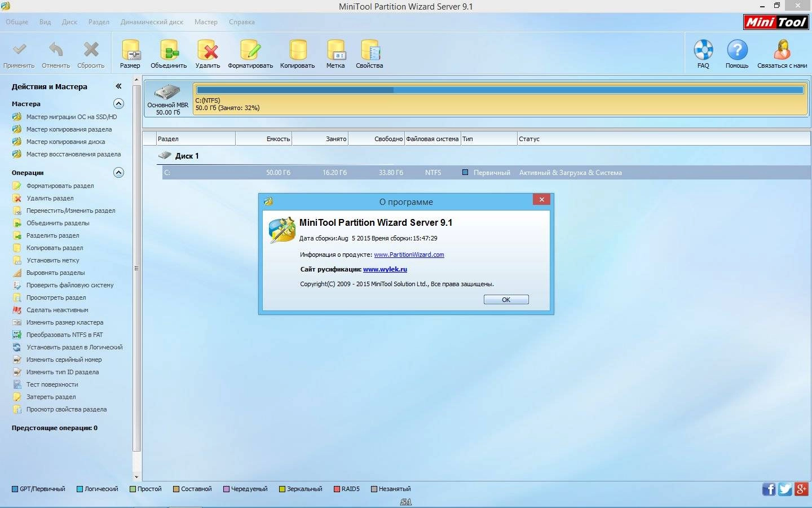Open the Google+ icon in status bar

pyautogui.click(x=801, y=489)
